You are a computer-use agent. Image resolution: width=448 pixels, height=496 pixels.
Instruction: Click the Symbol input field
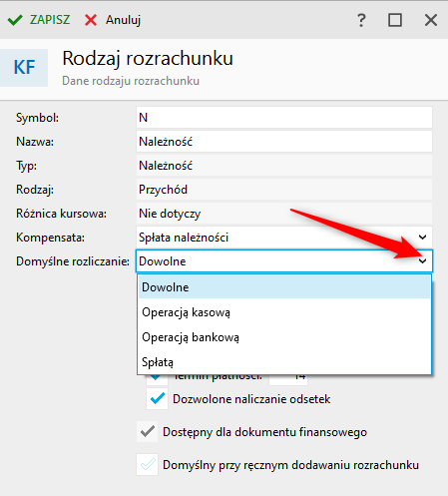point(284,118)
